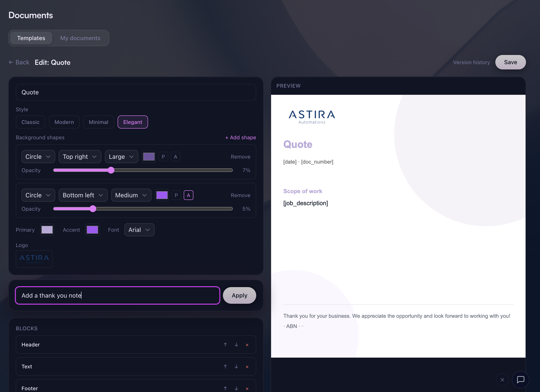Adjust the 7% opacity slider
The height and width of the screenshot is (392, 540).
143,170
